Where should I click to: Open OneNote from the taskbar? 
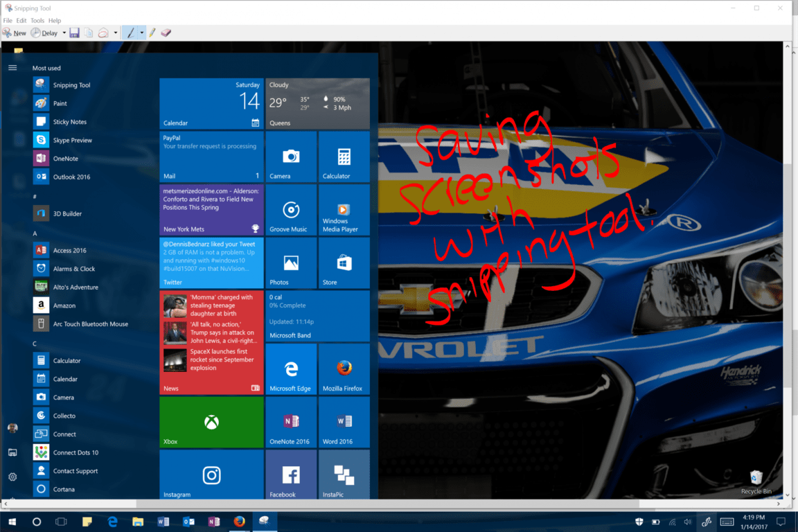(x=214, y=522)
